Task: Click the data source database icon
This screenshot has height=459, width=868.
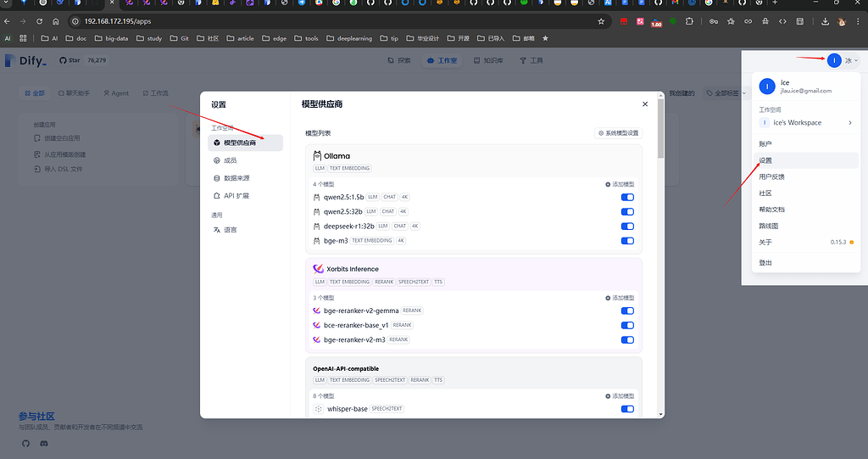Action: (x=216, y=178)
